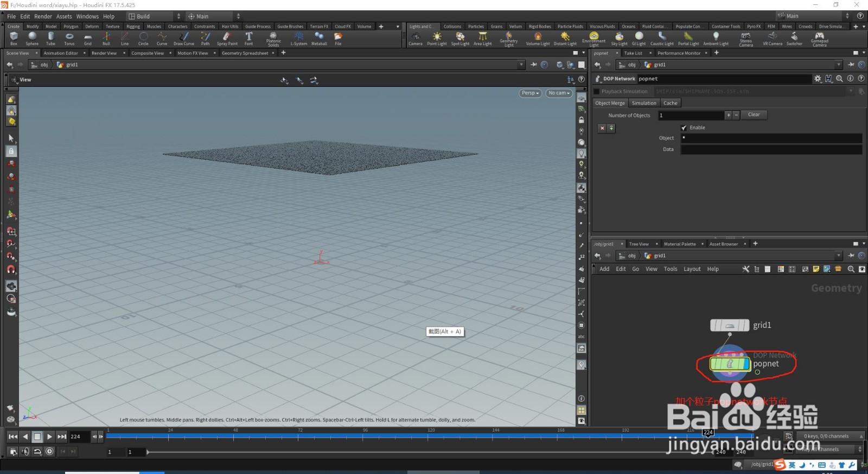Viewport: 868px width, 474px height.
Task: Add an Area Light from shelf
Action: tap(482, 38)
